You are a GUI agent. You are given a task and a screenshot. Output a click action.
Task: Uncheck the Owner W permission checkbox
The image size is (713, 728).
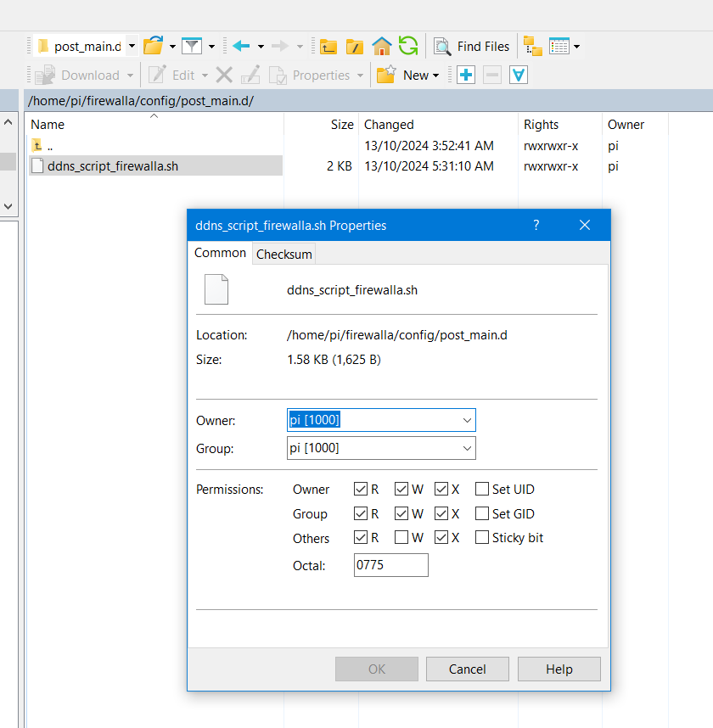pyautogui.click(x=401, y=490)
